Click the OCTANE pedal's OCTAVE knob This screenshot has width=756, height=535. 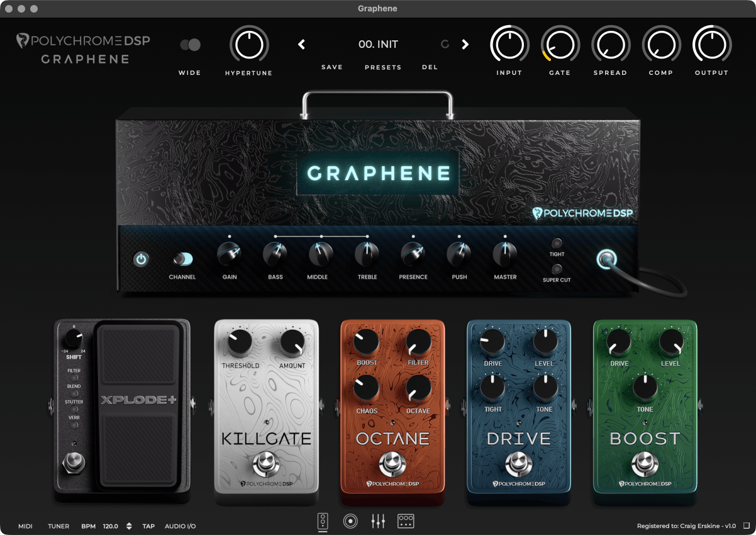418,388
